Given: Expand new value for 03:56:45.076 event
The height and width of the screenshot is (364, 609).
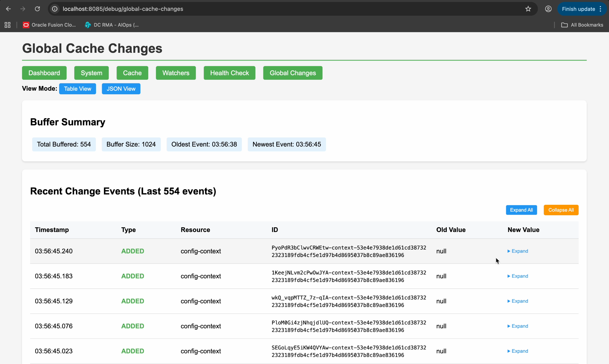Looking at the screenshot, I should click(x=518, y=326).
